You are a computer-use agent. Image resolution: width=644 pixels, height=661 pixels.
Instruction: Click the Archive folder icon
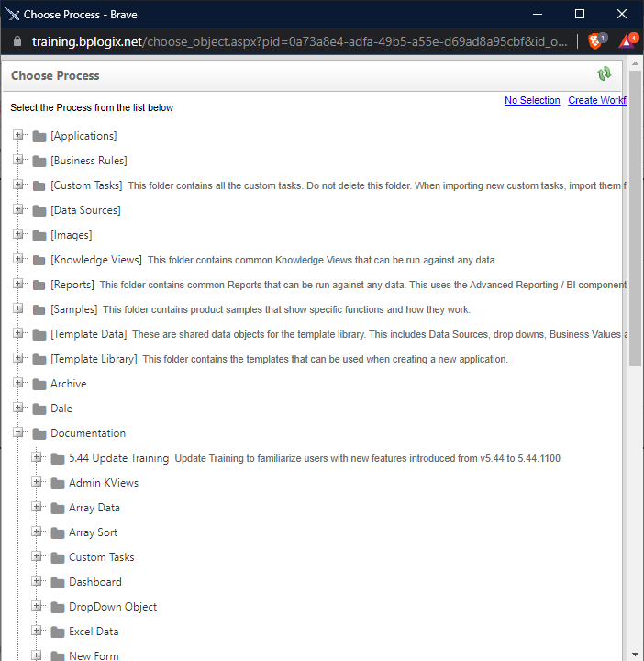tap(39, 384)
